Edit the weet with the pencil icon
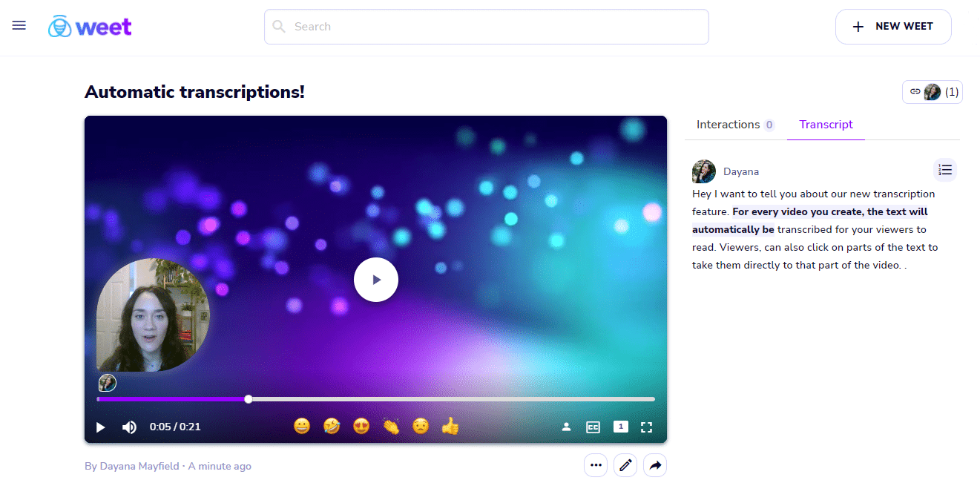 (x=625, y=465)
